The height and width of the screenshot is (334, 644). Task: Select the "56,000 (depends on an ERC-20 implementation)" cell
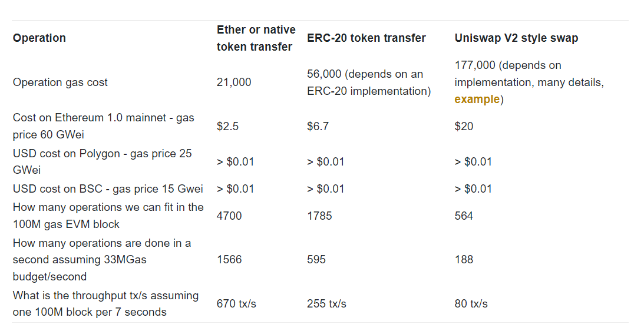(x=369, y=82)
